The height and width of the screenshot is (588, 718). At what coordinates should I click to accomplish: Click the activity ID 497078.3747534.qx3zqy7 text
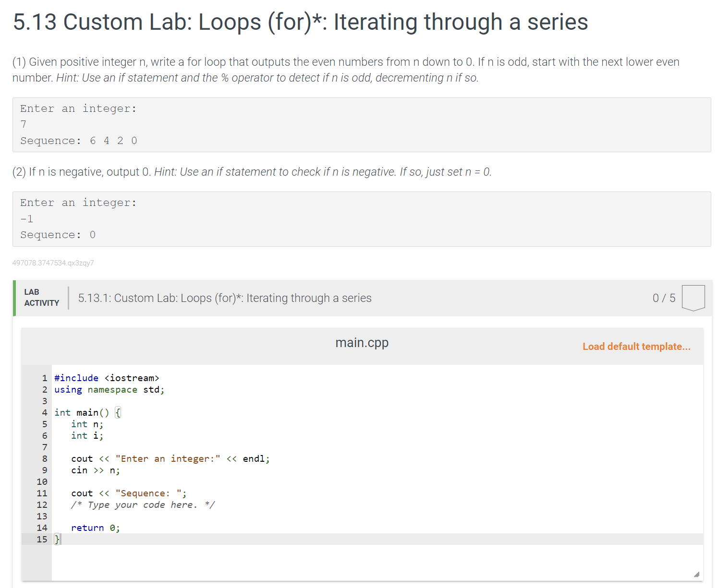53,263
